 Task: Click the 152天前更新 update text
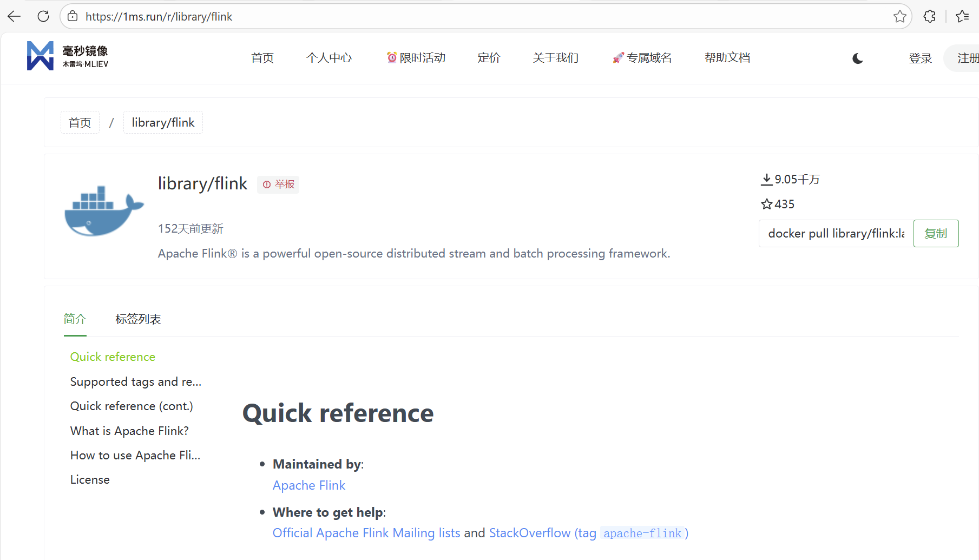click(x=190, y=228)
